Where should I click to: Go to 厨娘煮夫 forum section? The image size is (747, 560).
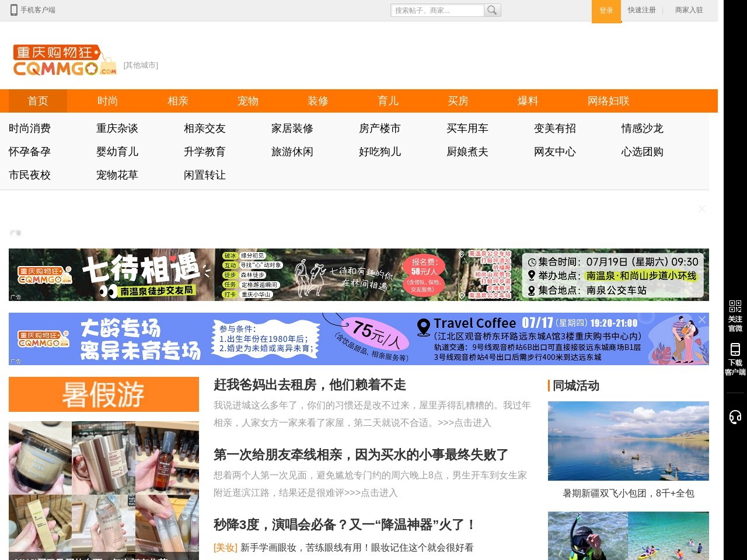coord(467,152)
